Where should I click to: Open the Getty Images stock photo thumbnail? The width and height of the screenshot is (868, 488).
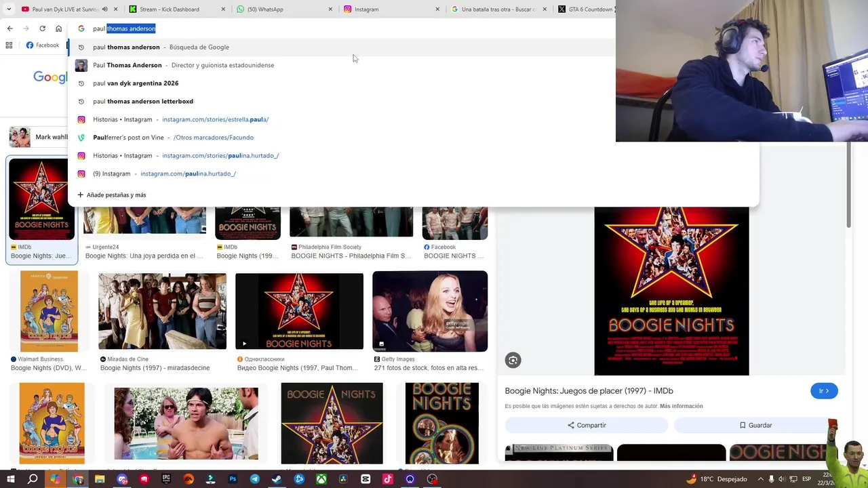pos(430,311)
